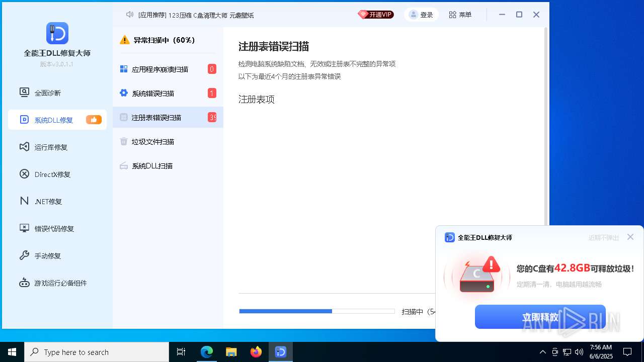Open 手动修复 manual repair

click(57, 255)
